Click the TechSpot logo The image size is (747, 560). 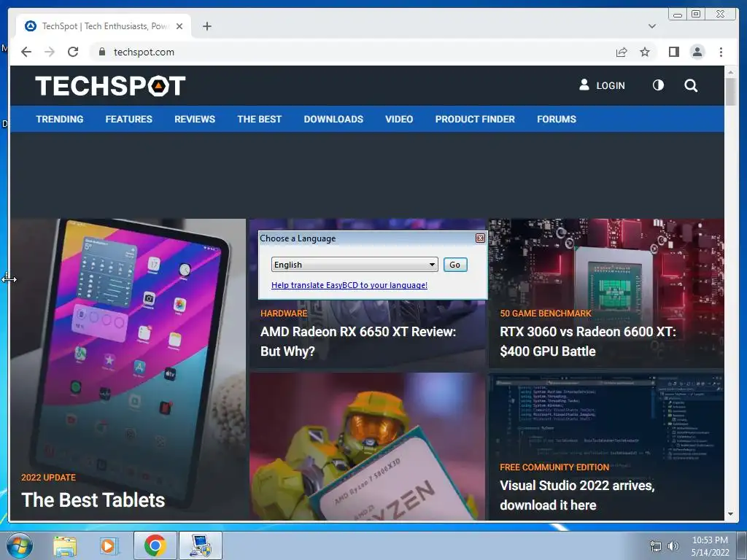point(110,86)
